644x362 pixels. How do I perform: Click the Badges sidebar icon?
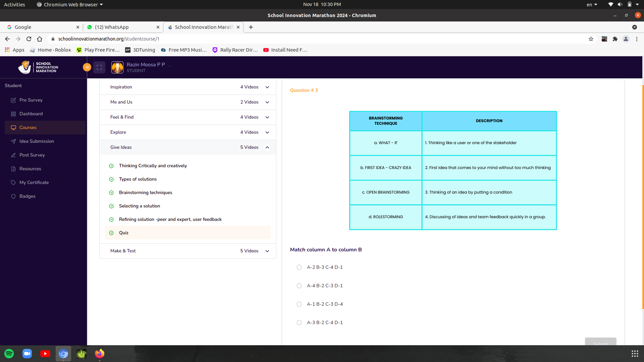click(x=13, y=196)
